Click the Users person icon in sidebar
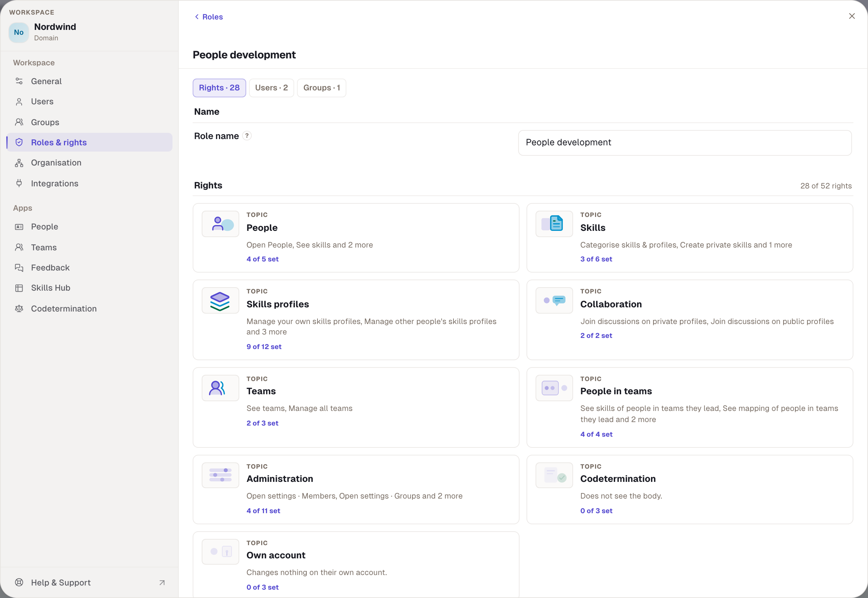 [19, 102]
